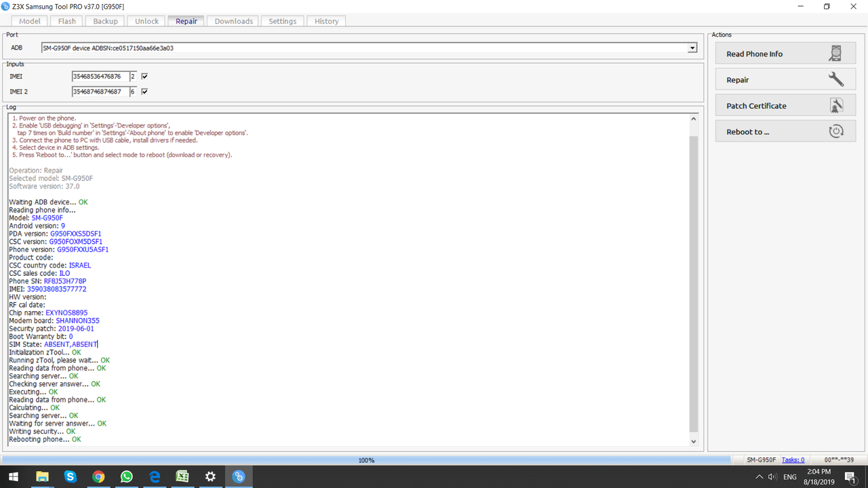
Task: Switch to the Flash tab
Action: point(67,21)
